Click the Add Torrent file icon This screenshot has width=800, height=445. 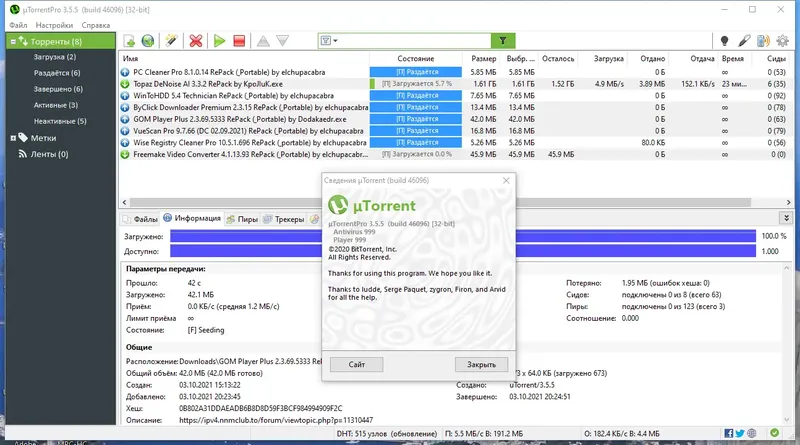129,41
